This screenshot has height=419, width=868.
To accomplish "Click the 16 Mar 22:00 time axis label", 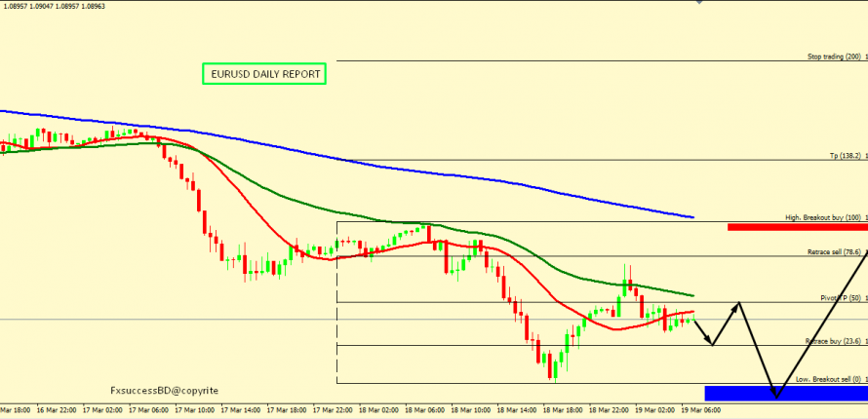I will (x=58, y=410).
